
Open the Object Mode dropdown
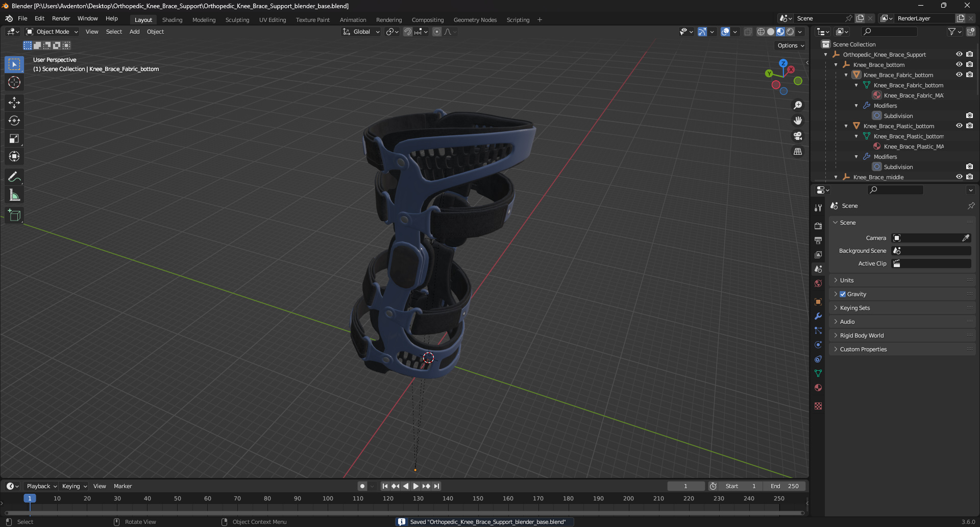[52, 32]
